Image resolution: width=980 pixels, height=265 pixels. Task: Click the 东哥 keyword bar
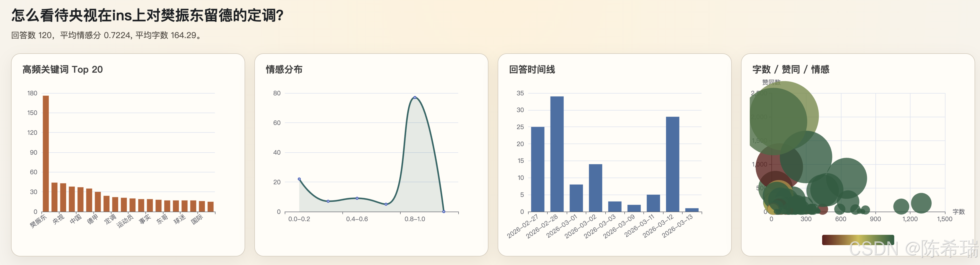click(x=167, y=206)
